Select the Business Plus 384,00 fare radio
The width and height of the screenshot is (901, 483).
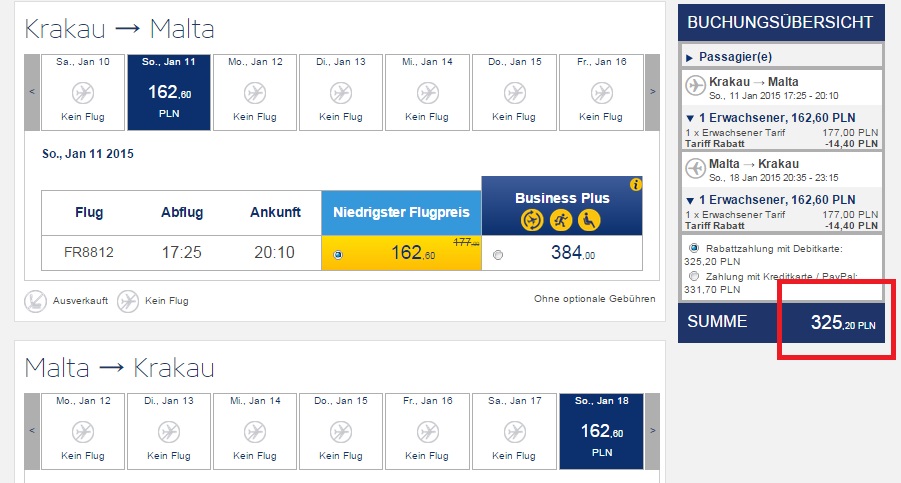pos(498,255)
